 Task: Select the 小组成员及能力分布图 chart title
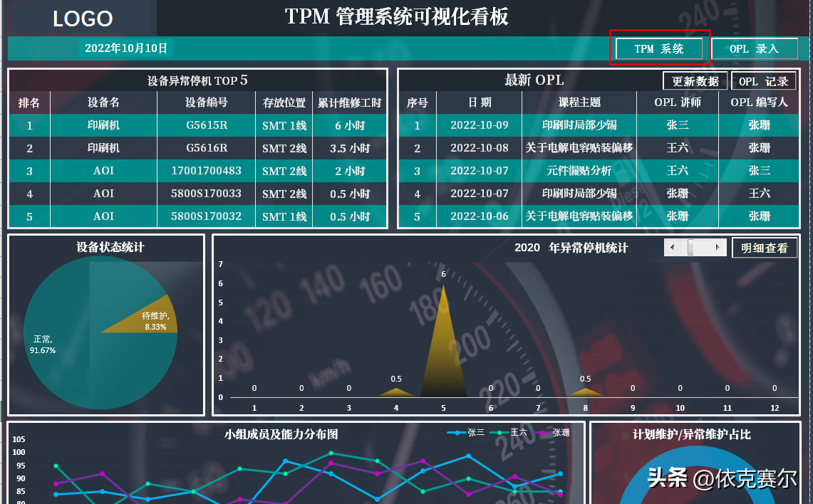(x=281, y=434)
